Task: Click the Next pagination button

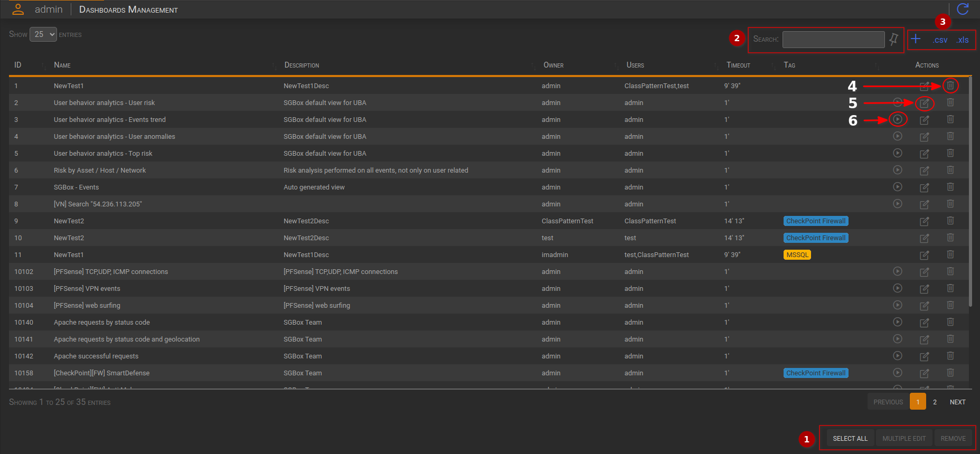Action: pos(957,402)
